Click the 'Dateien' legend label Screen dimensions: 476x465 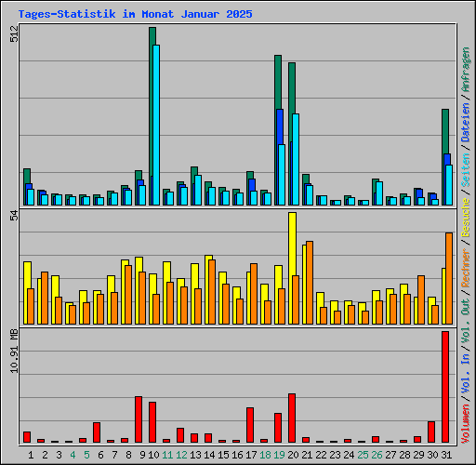pyautogui.click(x=466, y=123)
